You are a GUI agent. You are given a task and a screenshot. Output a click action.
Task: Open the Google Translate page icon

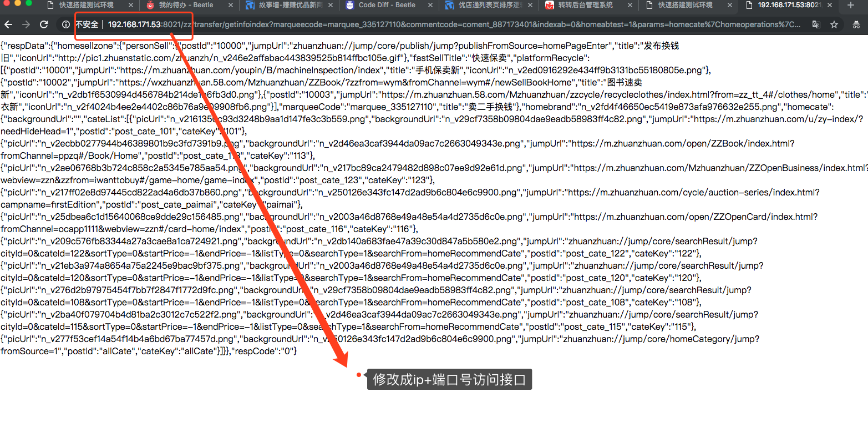pos(816,25)
